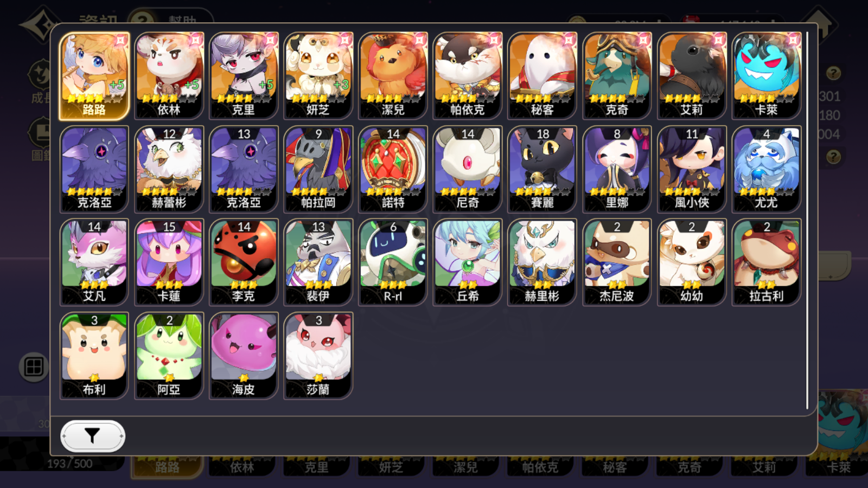Select the 路路 character card
The height and width of the screenshot is (488, 868).
[x=94, y=76]
